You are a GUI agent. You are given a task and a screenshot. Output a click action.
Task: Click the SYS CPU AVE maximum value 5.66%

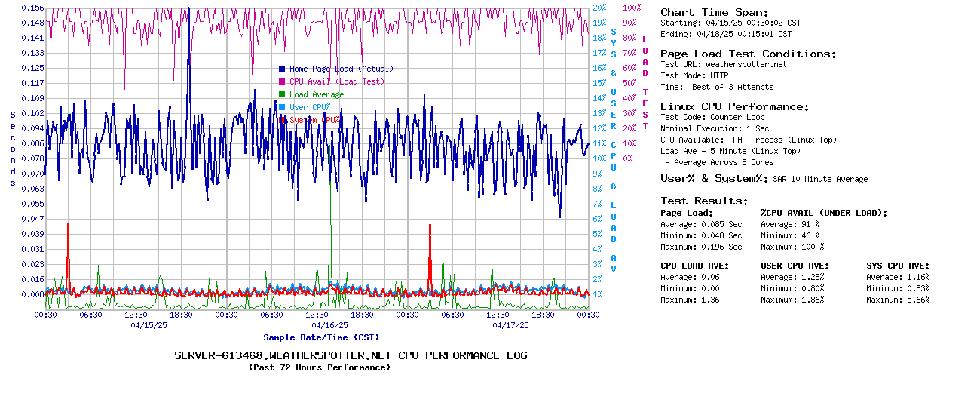click(915, 300)
